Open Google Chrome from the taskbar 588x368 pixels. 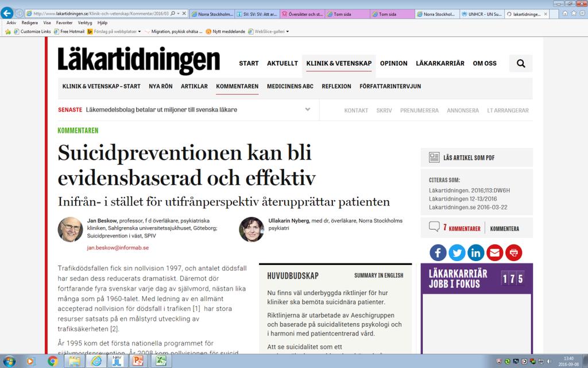(52, 361)
